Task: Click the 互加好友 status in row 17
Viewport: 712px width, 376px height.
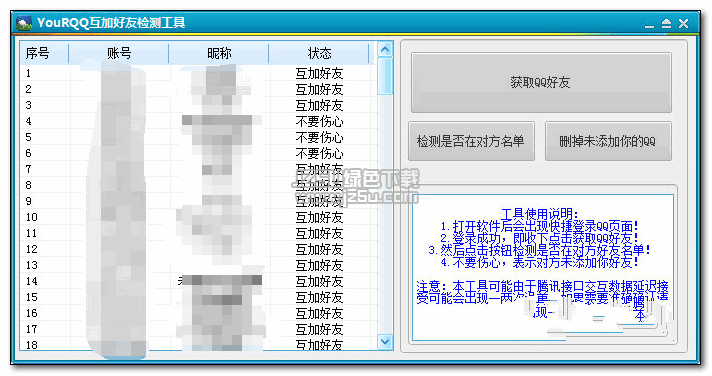Action: 319,329
